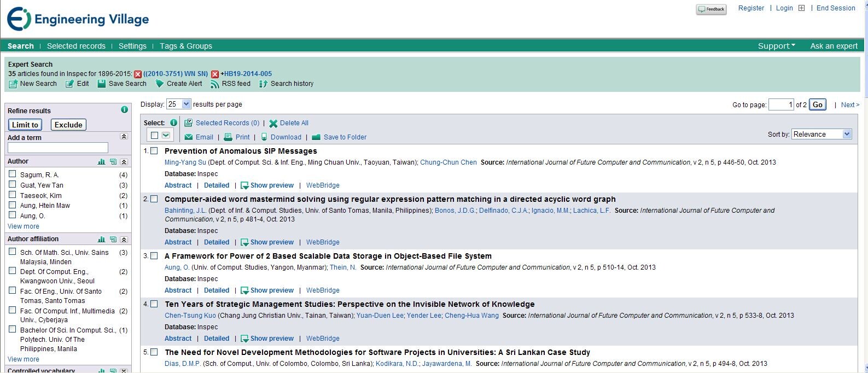The image size is (868, 373).
Task: Click the Go to page number field
Action: 781,104
